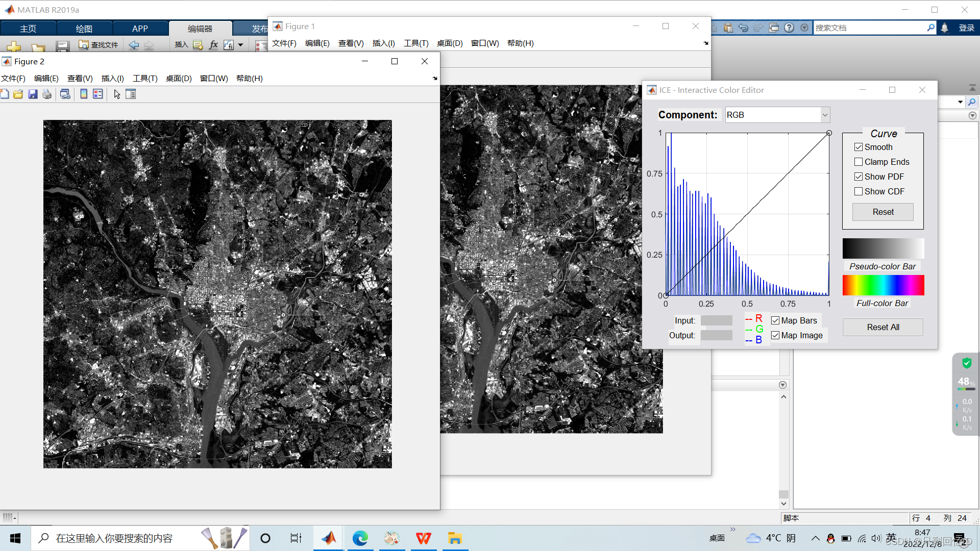Click the Link Plot icon in Figure 2
Viewport: 980px width, 551px height.
[65, 94]
